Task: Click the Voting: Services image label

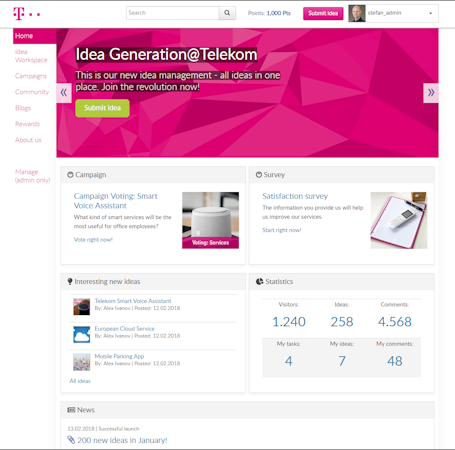Action: pyautogui.click(x=210, y=243)
